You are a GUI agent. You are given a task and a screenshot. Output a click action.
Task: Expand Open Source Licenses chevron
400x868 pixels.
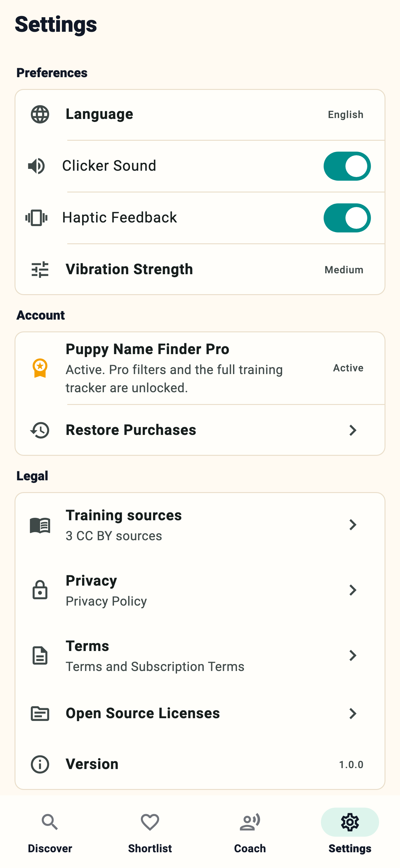(353, 713)
